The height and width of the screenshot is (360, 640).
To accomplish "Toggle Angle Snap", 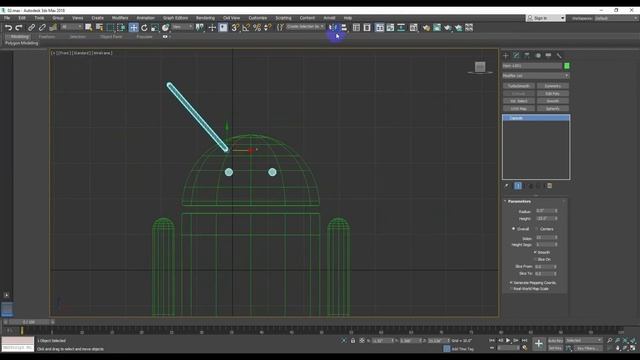I will tap(246, 27).
